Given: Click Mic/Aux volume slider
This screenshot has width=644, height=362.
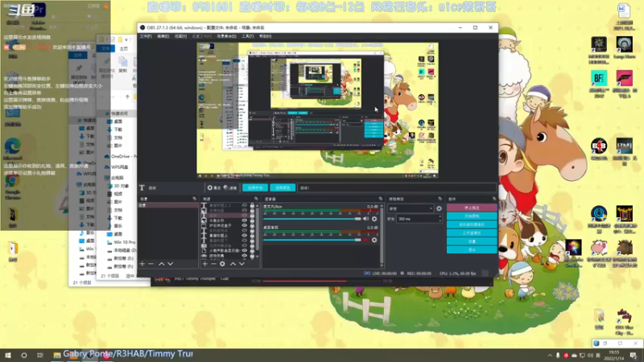Looking at the screenshot, I should click(312, 219).
